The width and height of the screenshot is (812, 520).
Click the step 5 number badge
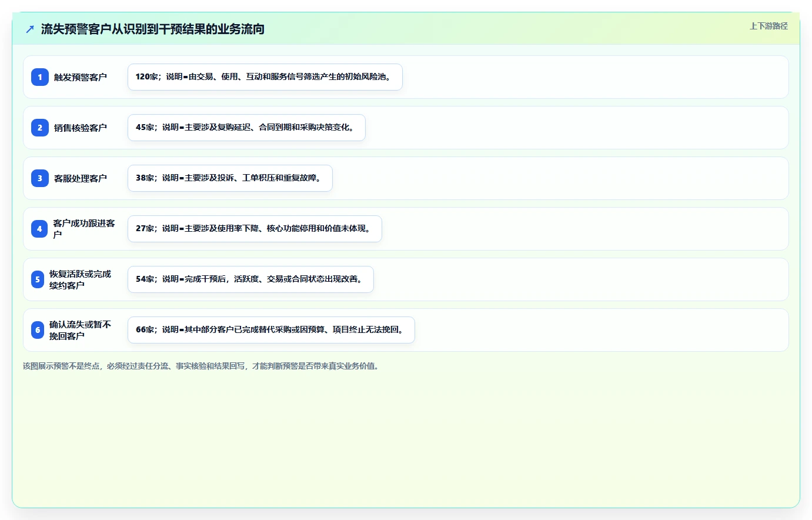(38, 279)
